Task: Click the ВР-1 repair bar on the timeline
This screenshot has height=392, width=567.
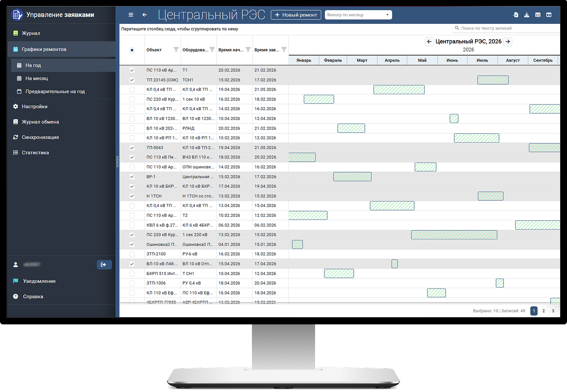Action: pyautogui.click(x=352, y=177)
